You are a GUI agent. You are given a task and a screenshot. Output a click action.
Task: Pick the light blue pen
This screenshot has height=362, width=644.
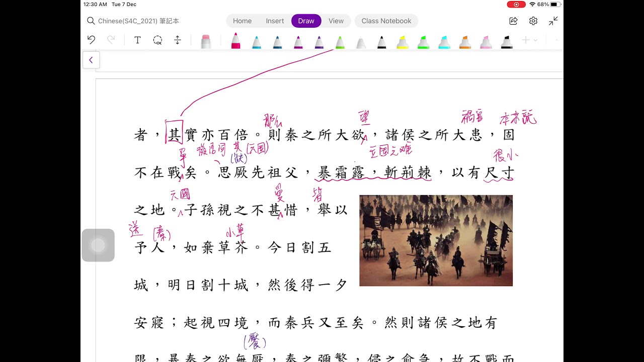(x=257, y=42)
